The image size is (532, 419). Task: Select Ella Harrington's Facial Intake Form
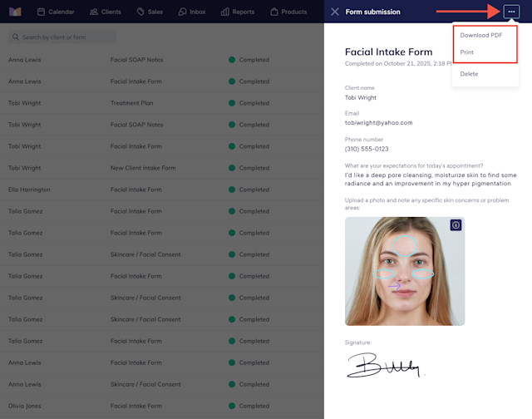click(x=162, y=190)
